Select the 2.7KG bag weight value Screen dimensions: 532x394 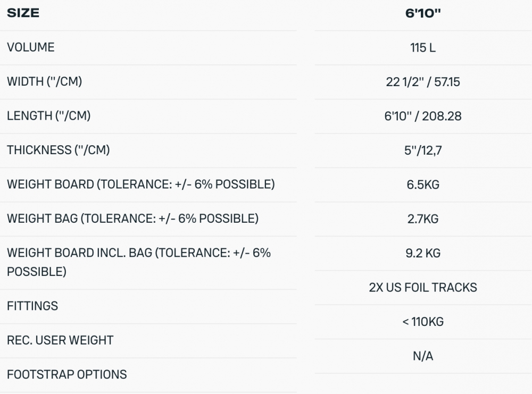click(x=423, y=219)
